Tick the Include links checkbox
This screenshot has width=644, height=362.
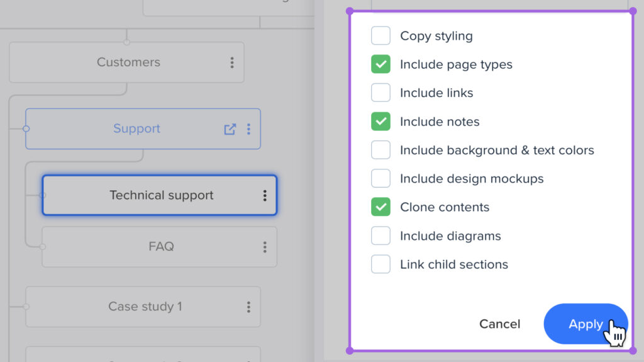tap(380, 93)
